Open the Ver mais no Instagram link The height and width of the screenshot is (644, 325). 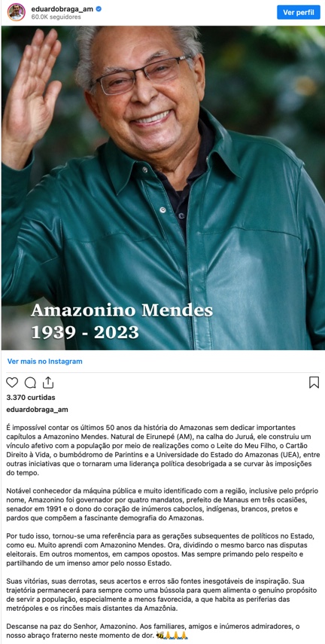[44, 362]
